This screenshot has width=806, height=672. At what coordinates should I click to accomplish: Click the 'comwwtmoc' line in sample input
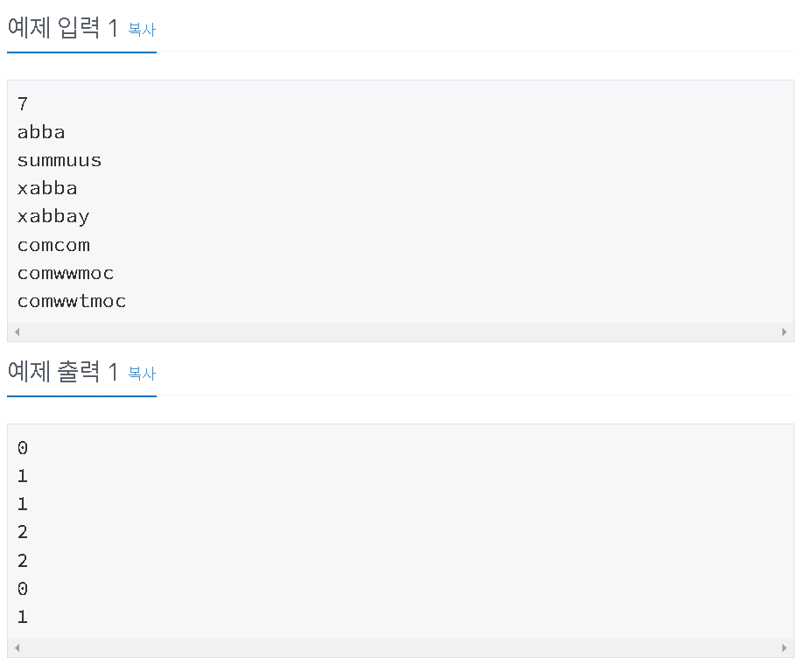tap(72, 301)
